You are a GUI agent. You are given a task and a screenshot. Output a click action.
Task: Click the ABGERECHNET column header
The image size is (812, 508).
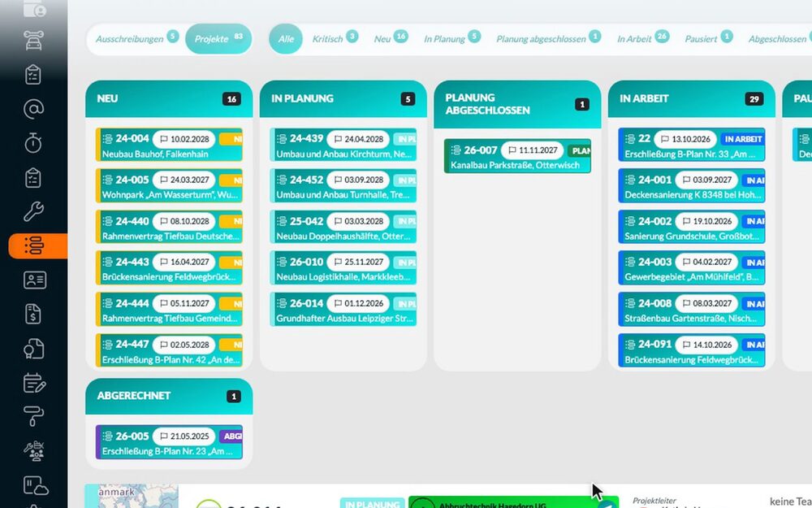[170, 397]
